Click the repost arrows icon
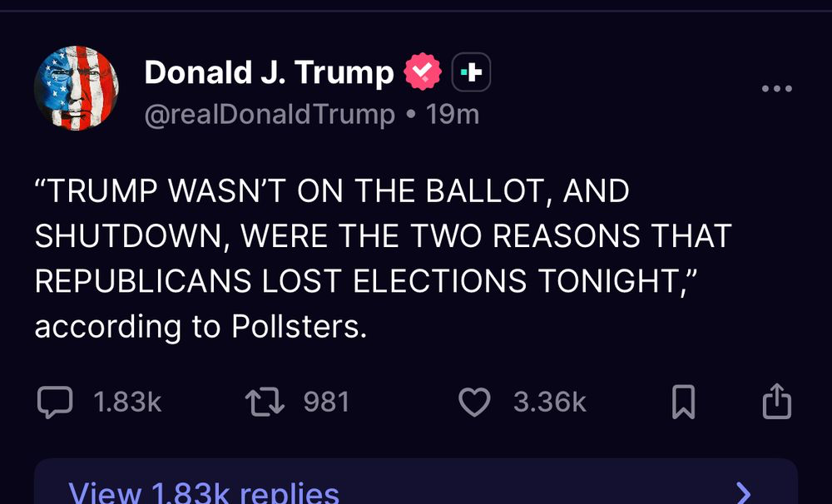Screen dimensions: 832x504 265,403
